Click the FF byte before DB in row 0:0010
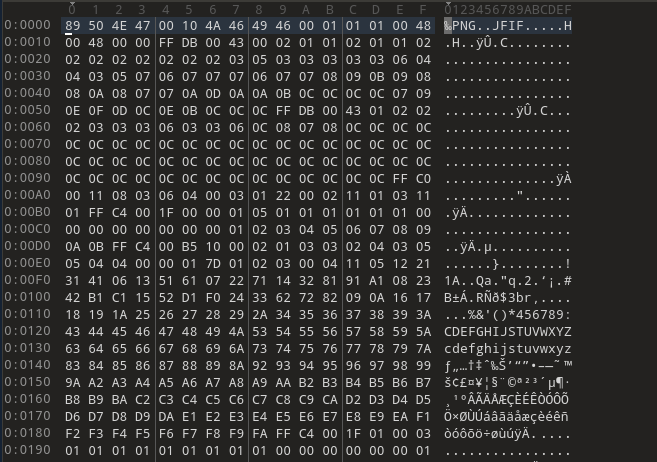 166,43
